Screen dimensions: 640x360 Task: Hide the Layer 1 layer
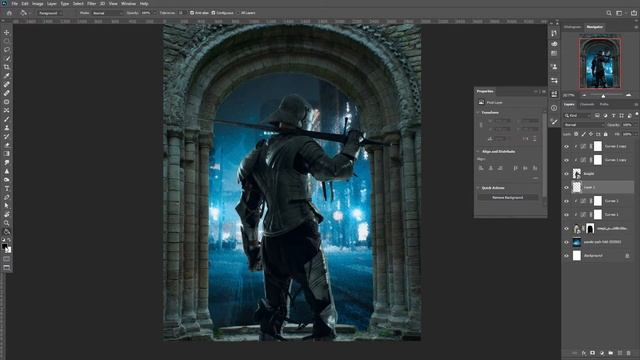click(x=566, y=187)
